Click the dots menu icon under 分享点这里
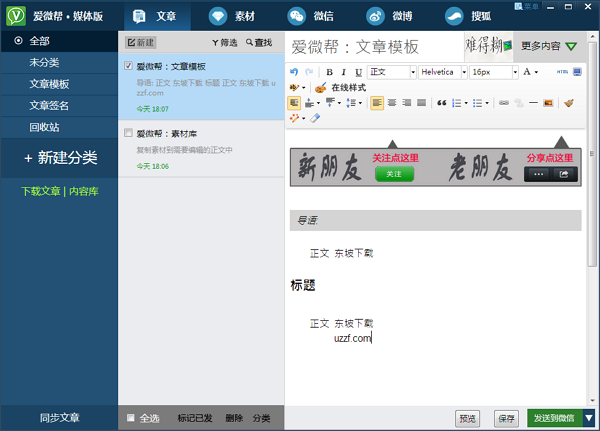 (538, 174)
